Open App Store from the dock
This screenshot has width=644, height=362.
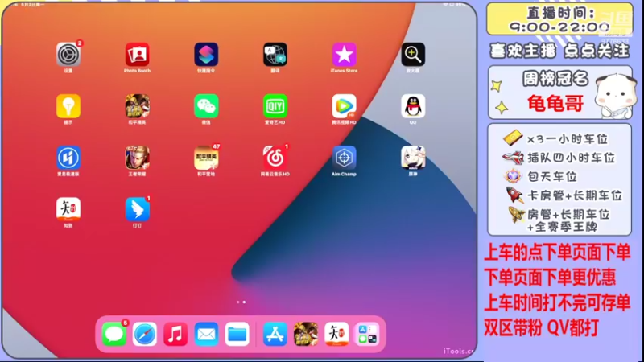coord(275,334)
